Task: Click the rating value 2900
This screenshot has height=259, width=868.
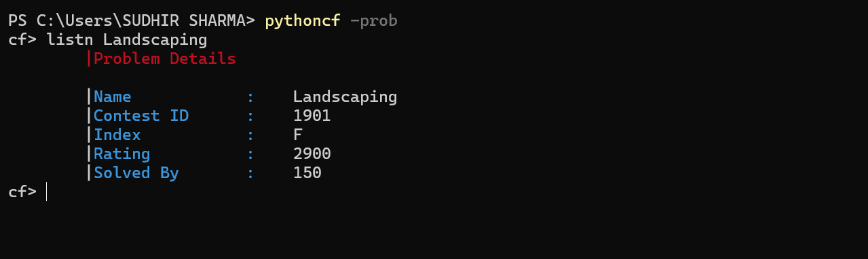Action: coord(312,154)
